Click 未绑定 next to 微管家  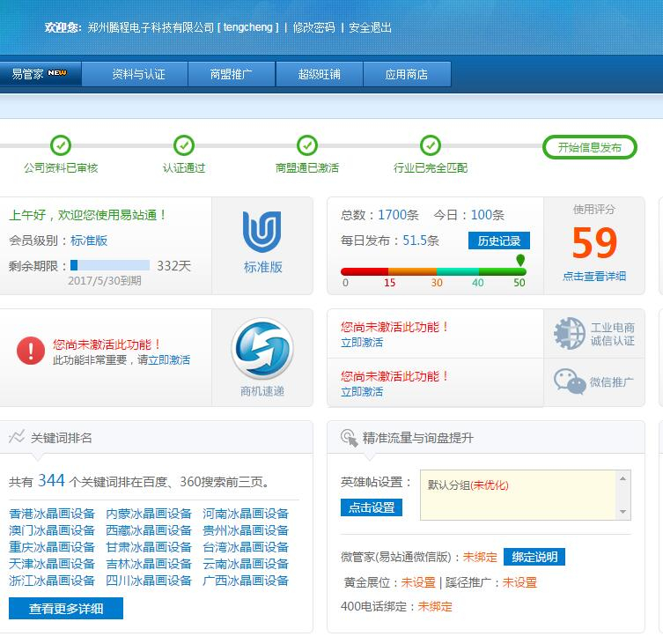click(x=480, y=557)
